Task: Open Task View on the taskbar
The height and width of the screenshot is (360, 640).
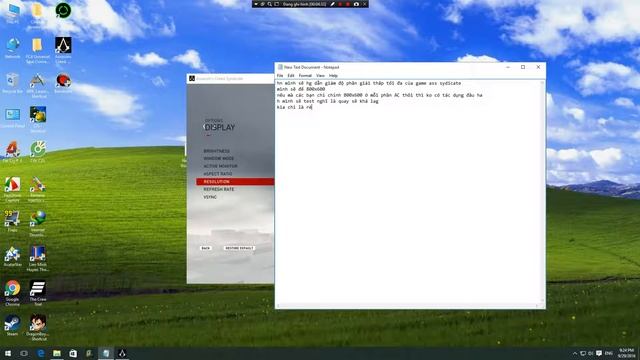Action: [24, 353]
